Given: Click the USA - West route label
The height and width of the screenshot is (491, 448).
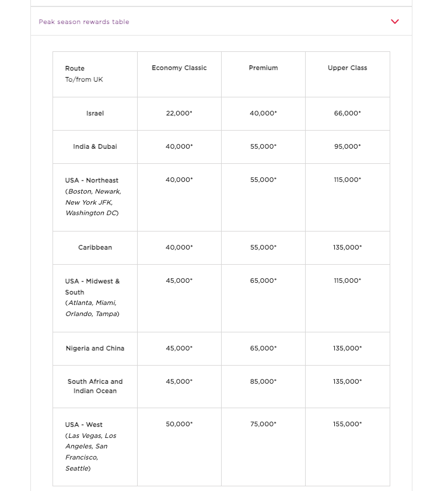Looking at the screenshot, I should [x=84, y=425].
